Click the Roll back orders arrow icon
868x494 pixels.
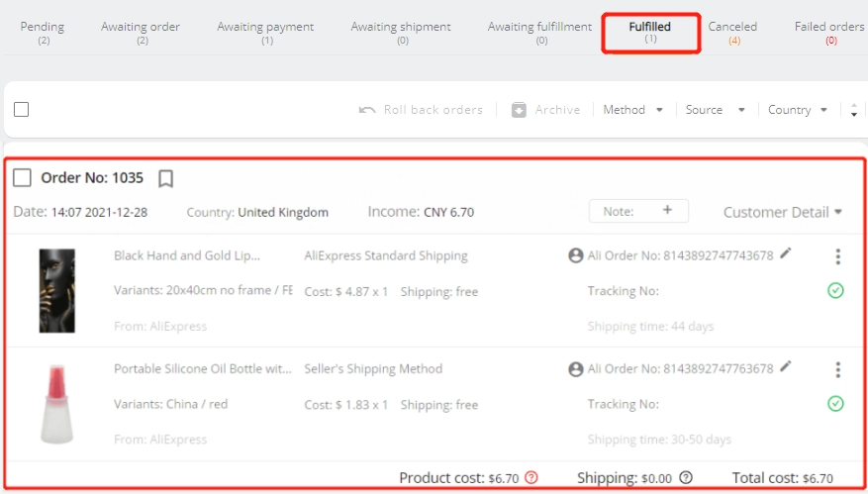pos(366,110)
